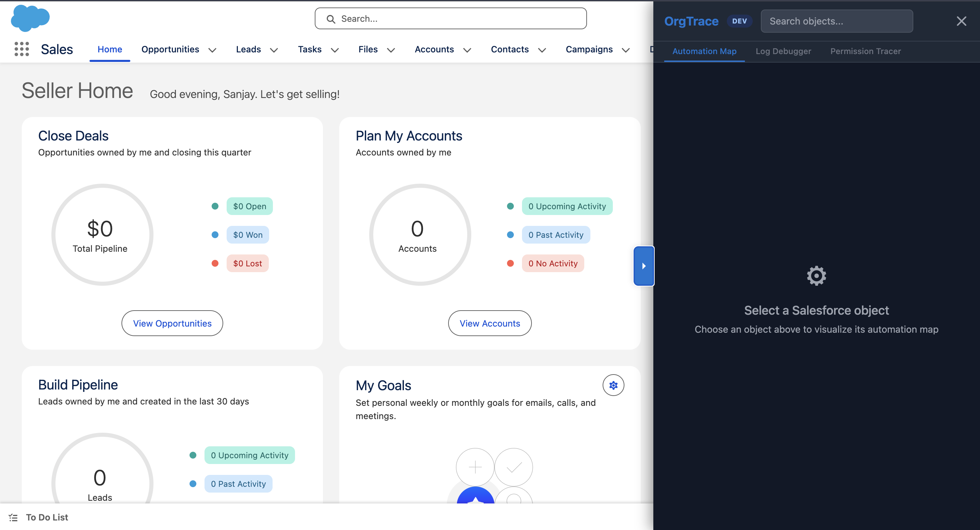Image resolution: width=980 pixels, height=530 pixels.
Task: Toggle the Upcoming Activity legend dot
Action: pos(510,206)
